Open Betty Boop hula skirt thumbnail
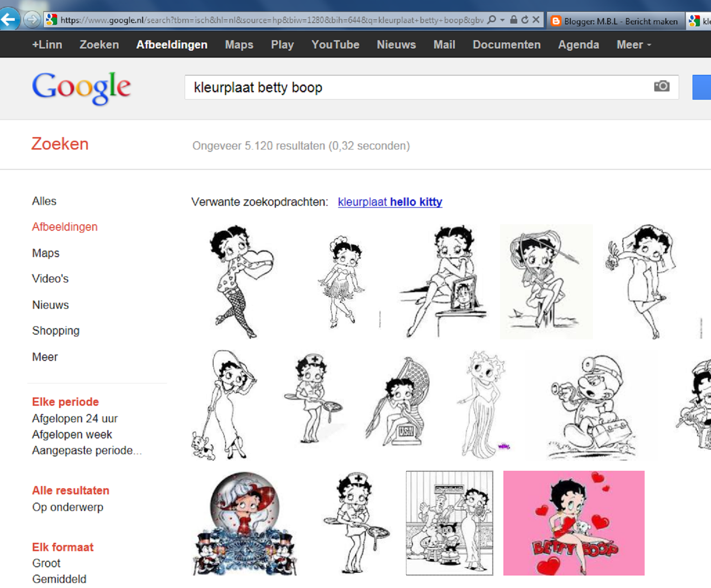The image size is (711, 588). coord(342,282)
